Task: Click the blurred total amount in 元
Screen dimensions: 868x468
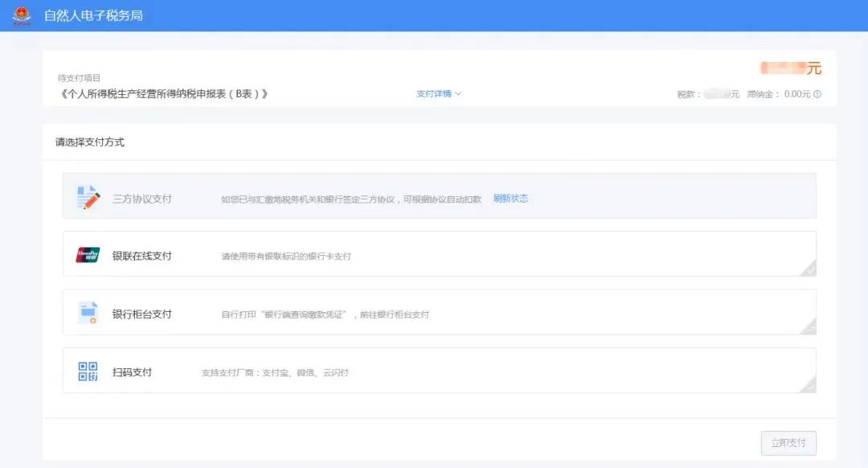Action: click(791, 68)
